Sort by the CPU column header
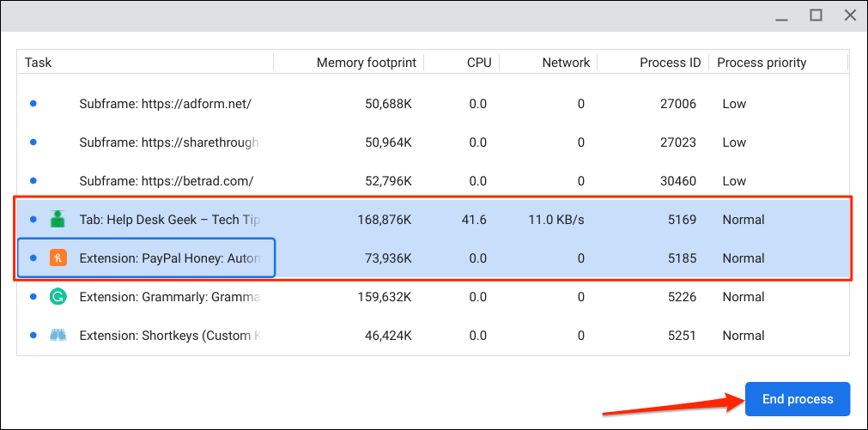 pos(479,63)
